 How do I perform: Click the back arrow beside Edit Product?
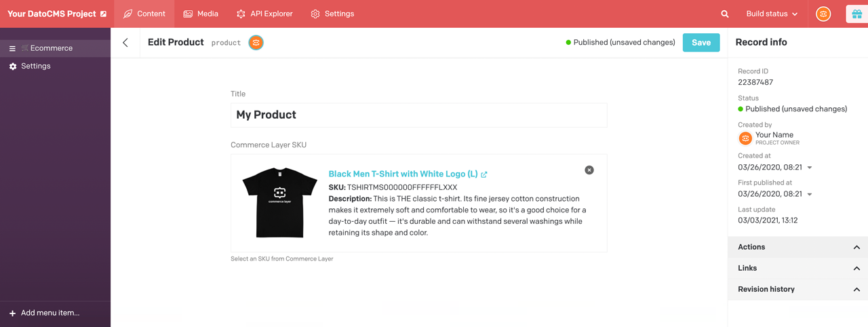(x=125, y=43)
